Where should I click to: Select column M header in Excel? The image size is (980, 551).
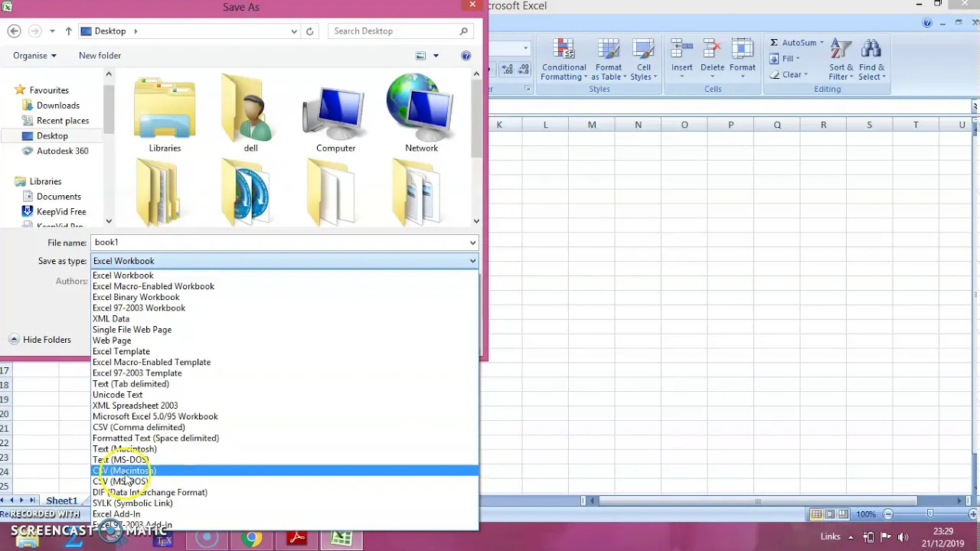coord(592,125)
